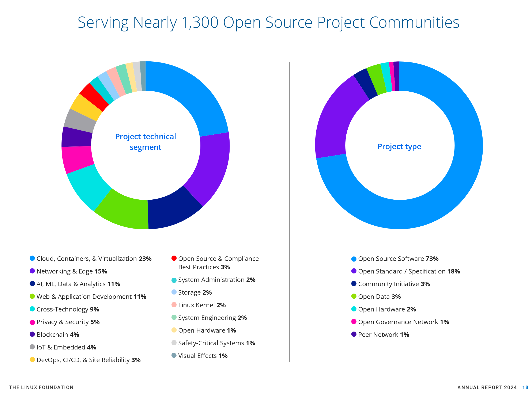Click the "Serving Nearly 1,300 Open Source Project Communities" title
532x398 pixels.
268,23
